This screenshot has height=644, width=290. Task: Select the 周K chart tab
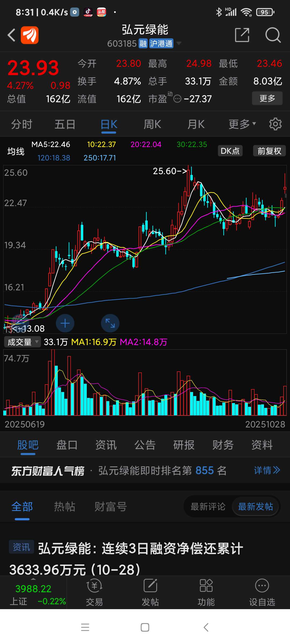point(152,124)
